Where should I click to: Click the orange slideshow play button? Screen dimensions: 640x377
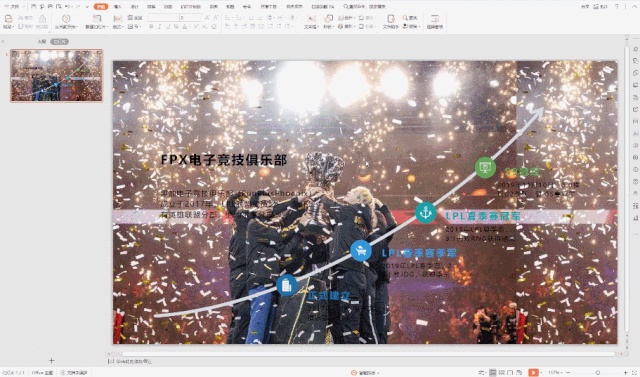pos(533,373)
